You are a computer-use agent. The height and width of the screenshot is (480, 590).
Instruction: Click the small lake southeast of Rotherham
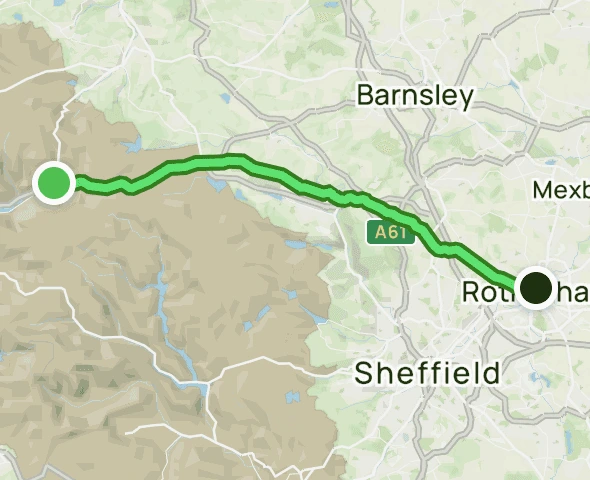(534, 376)
